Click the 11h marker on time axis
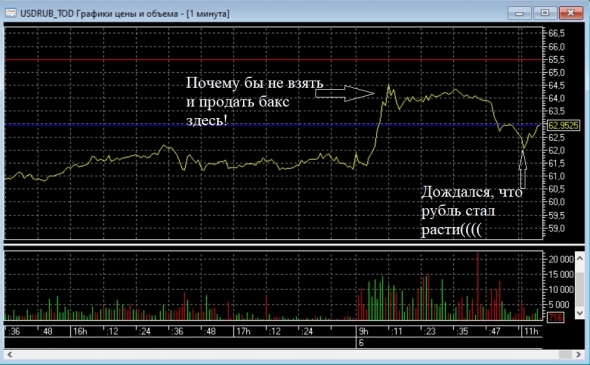Screen dimensions: 590x365 tap(531, 332)
